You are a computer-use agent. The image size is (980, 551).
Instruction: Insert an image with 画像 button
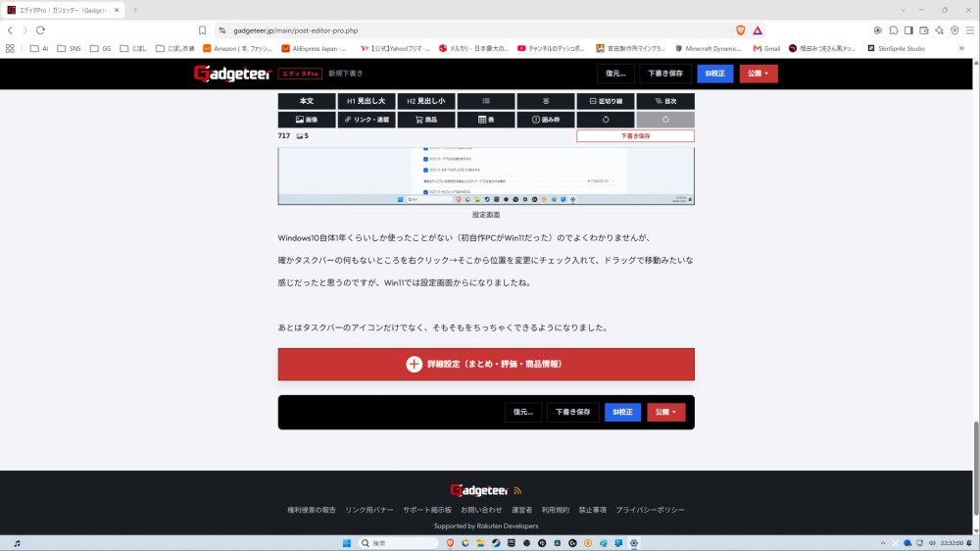point(306,120)
